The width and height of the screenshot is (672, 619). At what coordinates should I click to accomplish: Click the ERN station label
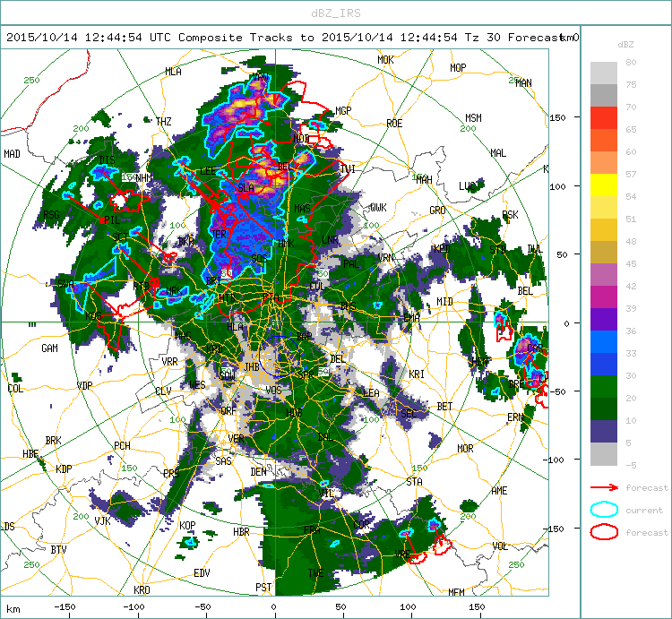515,417
